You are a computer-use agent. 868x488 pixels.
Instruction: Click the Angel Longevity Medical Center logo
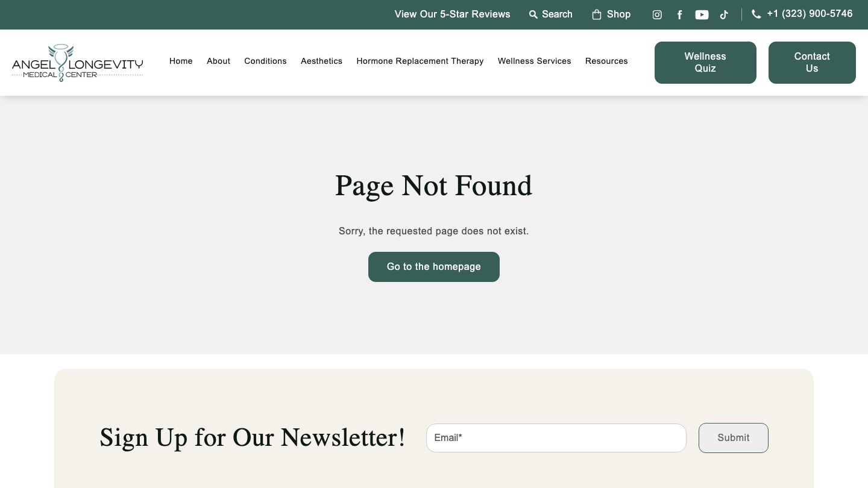(x=77, y=63)
